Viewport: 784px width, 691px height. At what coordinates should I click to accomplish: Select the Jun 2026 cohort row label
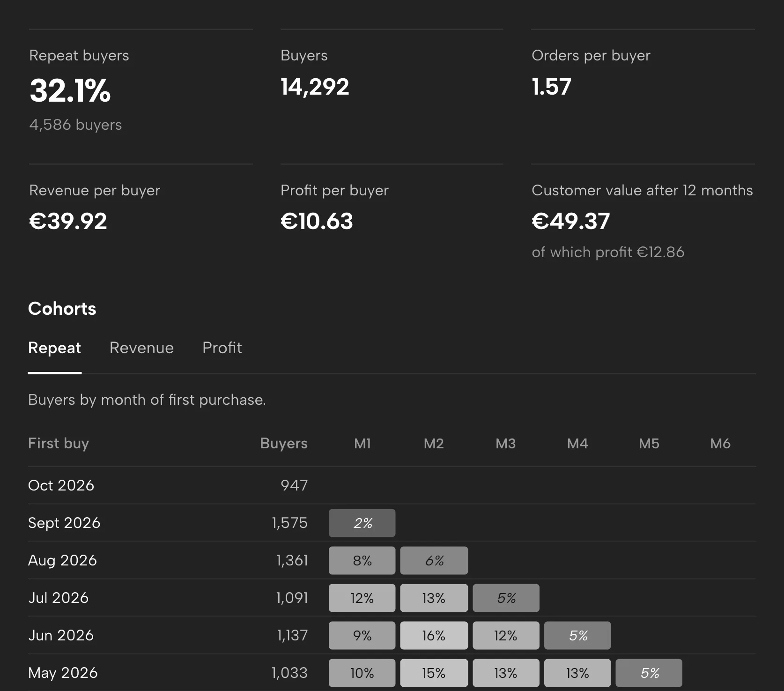click(x=61, y=635)
